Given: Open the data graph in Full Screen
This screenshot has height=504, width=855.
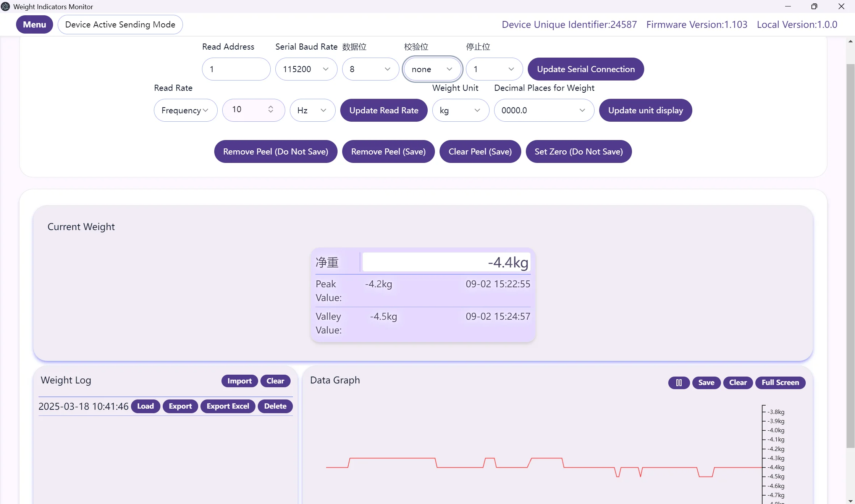Looking at the screenshot, I should pos(780,382).
